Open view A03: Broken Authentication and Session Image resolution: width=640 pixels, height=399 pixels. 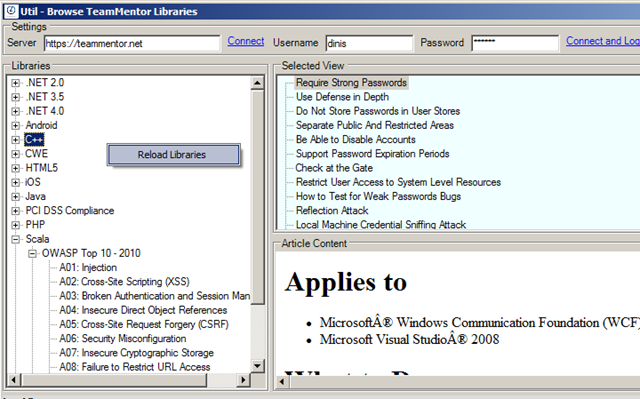pos(155,296)
